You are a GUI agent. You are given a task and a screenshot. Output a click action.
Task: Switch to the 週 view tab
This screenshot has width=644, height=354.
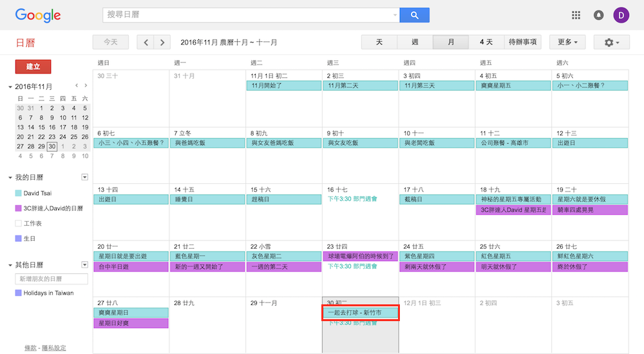coord(415,42)
